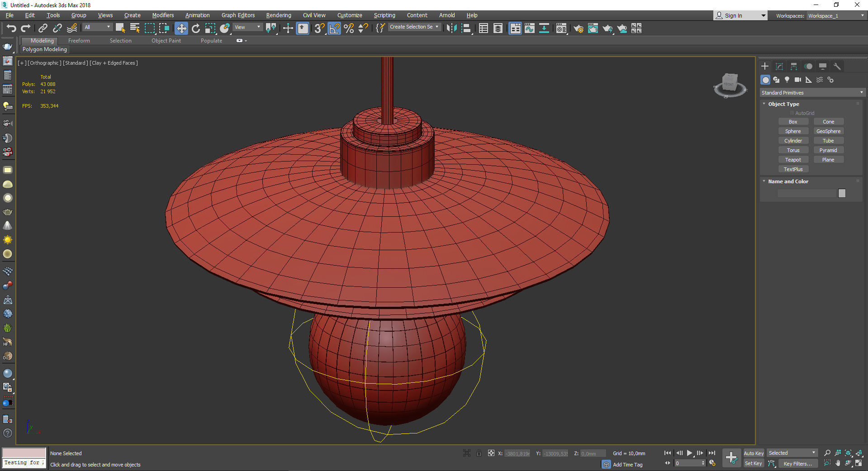Activate the Select and Rotate tool
This screenshot has height=471, width=868.
pyautogui.click(x=196, y=28)
